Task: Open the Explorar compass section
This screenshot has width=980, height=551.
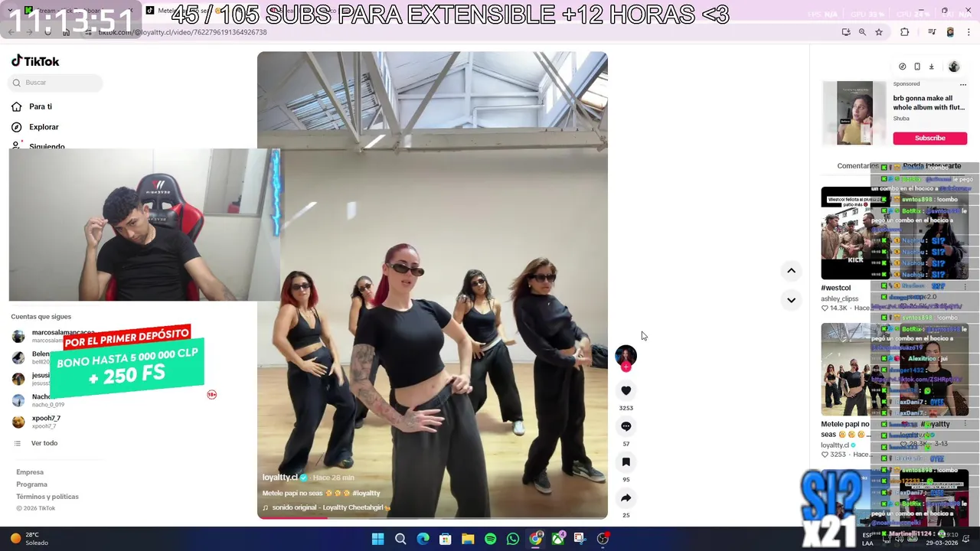Action: [35, 127]
